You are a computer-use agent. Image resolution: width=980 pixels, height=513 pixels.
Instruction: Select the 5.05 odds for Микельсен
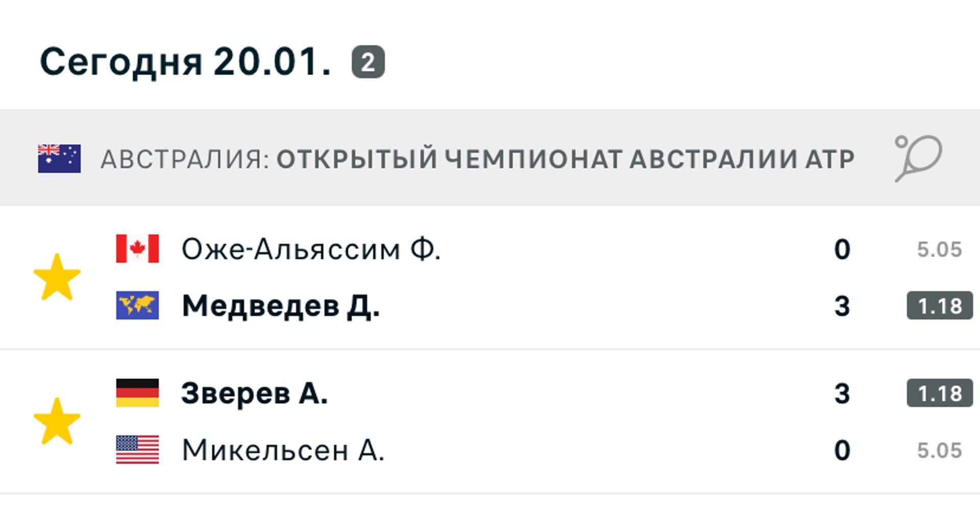pyautogui.click(x=939, y=450)
